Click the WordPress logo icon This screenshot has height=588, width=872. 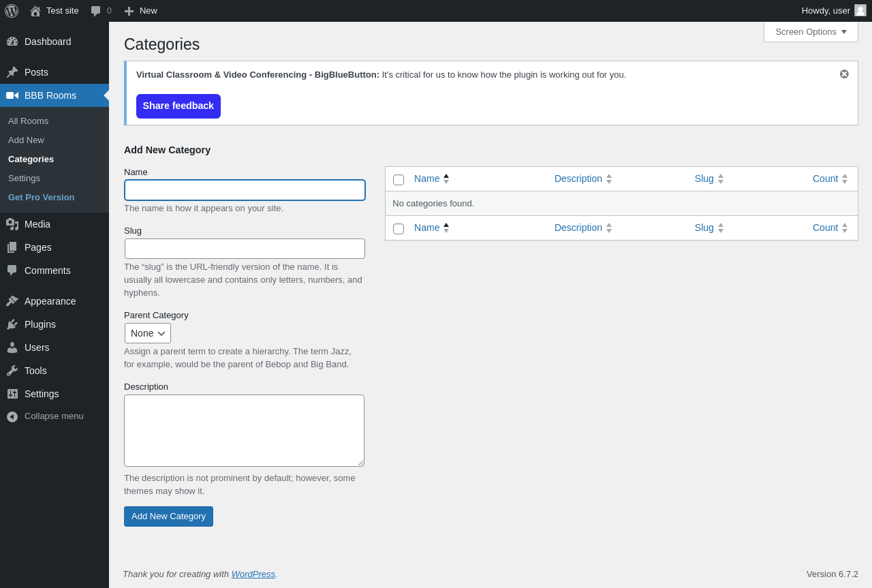coord(12,11)
